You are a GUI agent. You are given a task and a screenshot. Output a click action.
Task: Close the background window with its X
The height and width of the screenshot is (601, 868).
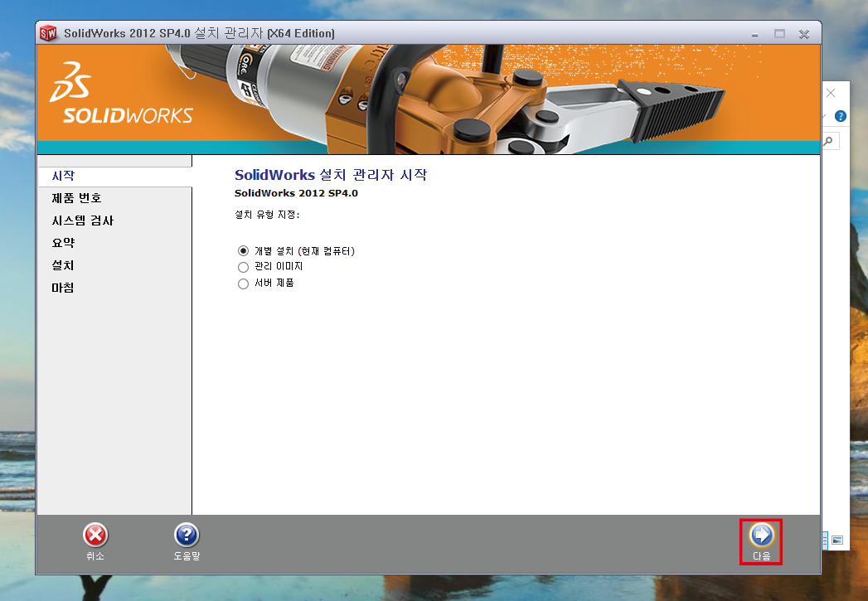pos(831,93)
